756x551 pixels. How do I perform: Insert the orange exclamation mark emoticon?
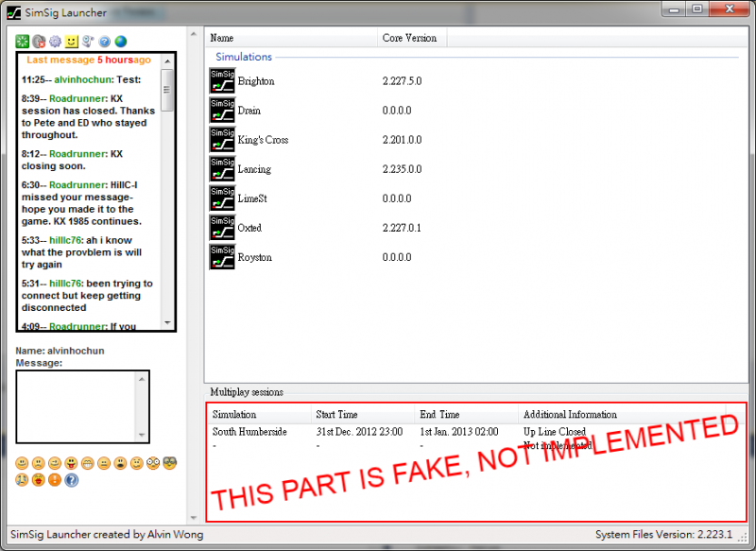coord(55,480)
